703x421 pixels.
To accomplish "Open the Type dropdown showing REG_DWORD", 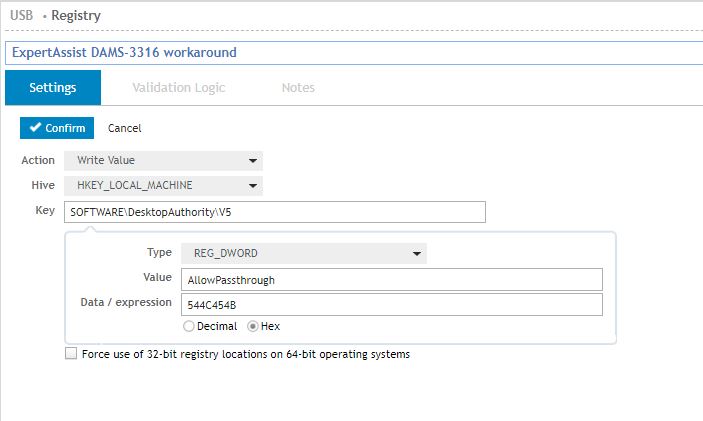I will tap(303, 254).
